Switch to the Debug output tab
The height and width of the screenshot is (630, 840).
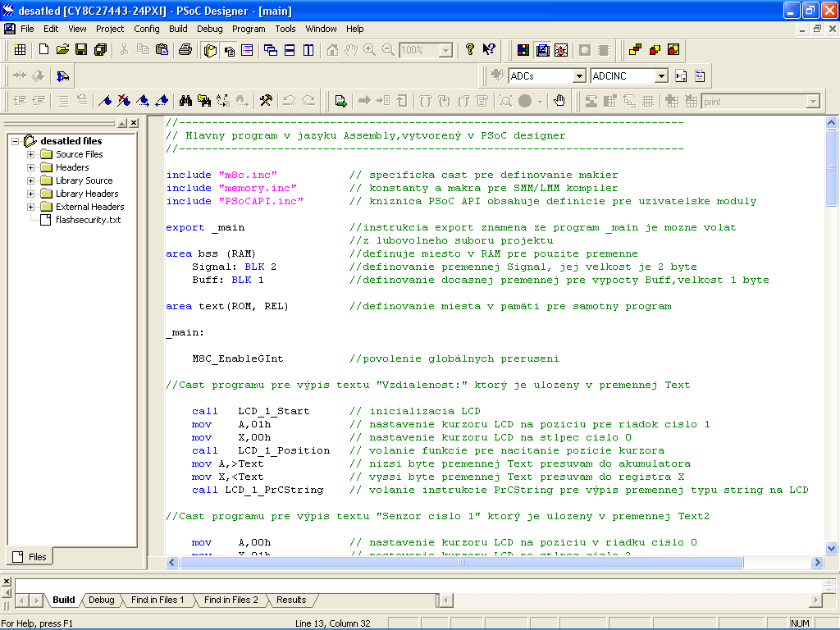(101, 600)
